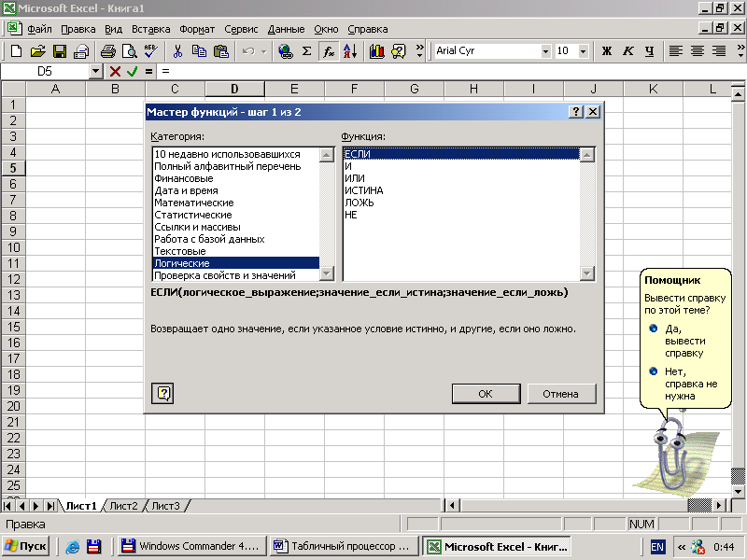The image size is (747, 560).
Task: Align text right
Action: pyautogui.click(x=719, y=51)
